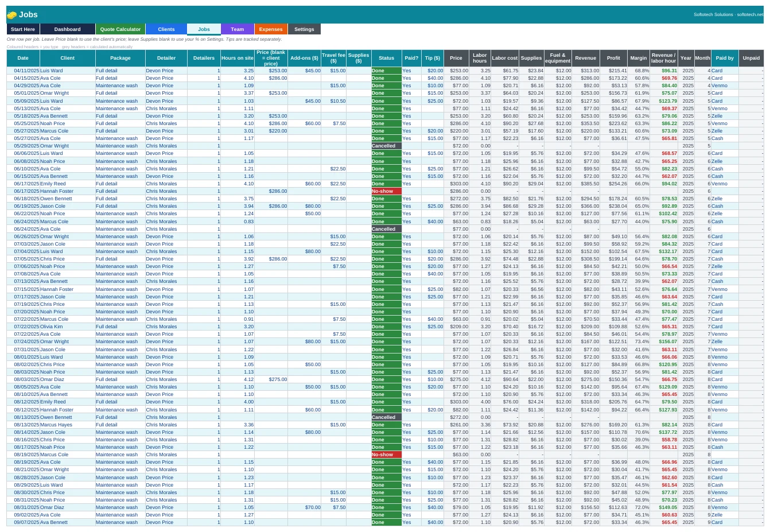The width and height of the screenshot is (770, 532).
Task: Select the Marcus Hayes client cell
Action: point(68,425)
